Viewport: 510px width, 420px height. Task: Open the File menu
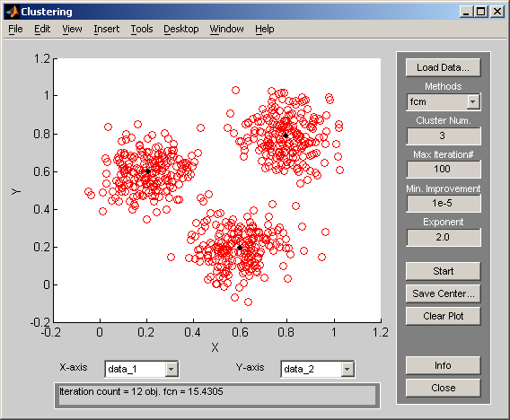(x=15, y=29)
